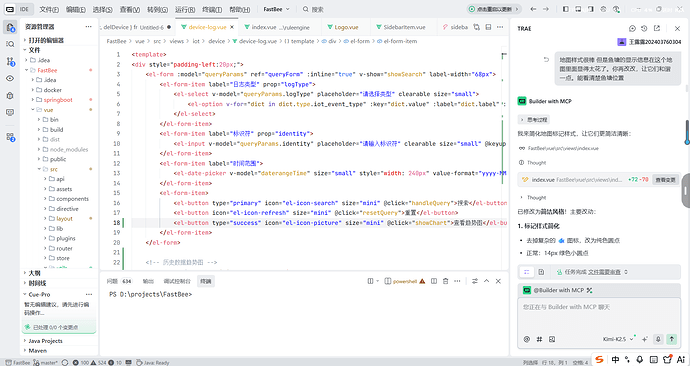Click the 查看变更 button for index.vue

665,179
